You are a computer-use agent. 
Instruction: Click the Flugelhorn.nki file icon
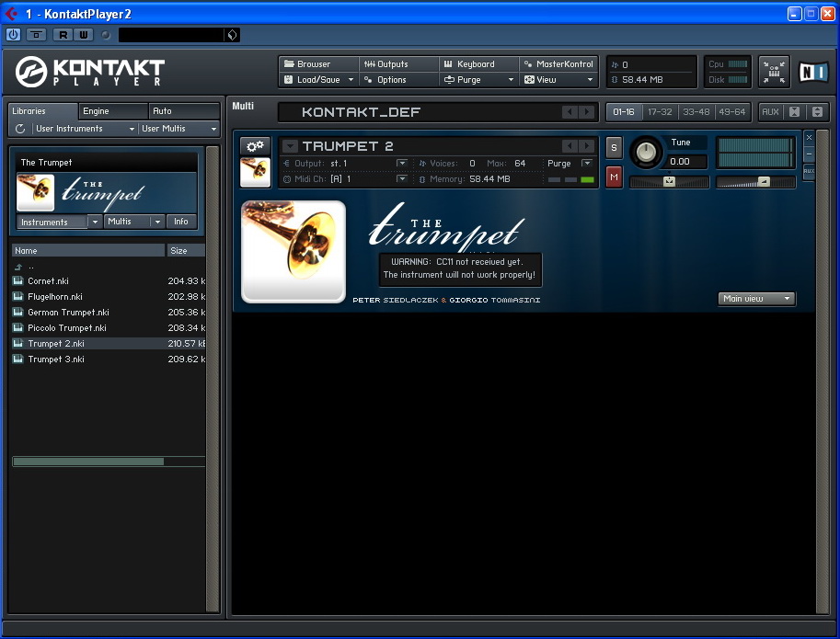click(x=18, y=296)
